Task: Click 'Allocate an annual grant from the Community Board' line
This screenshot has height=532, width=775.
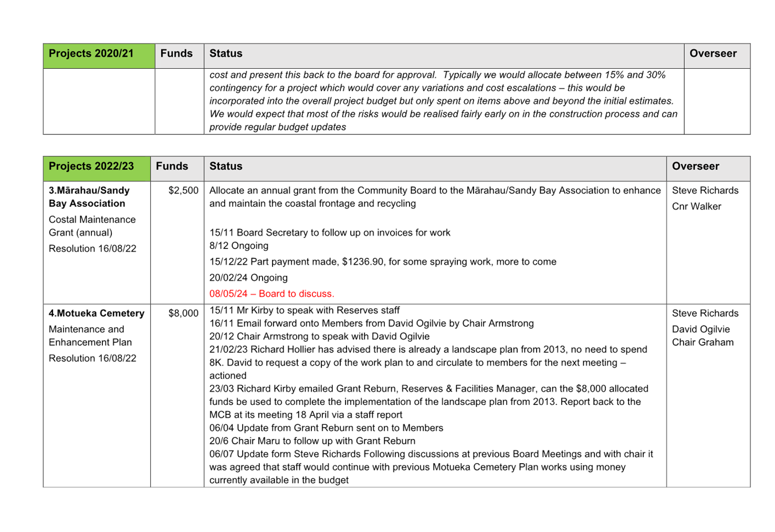Action: tap(435, 191)
